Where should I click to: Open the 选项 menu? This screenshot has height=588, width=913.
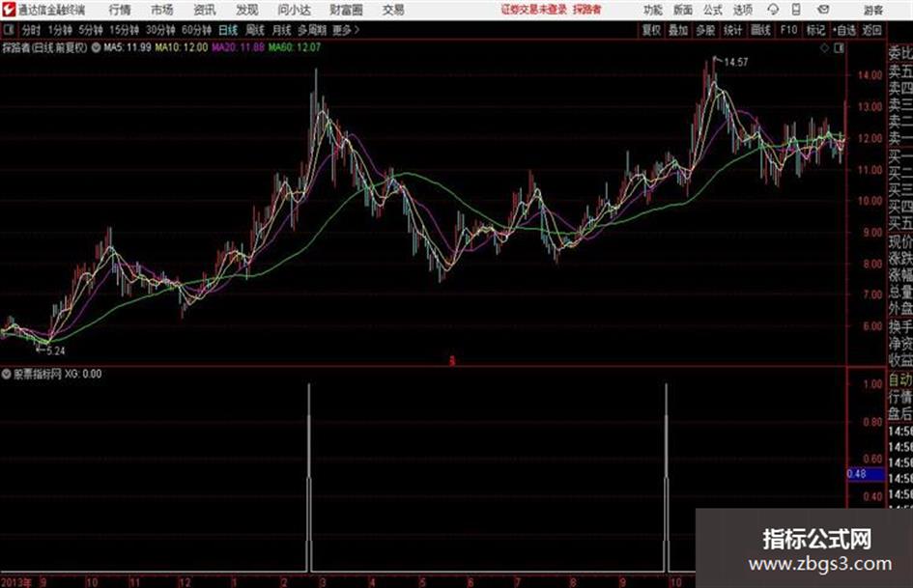pos(742,10)
